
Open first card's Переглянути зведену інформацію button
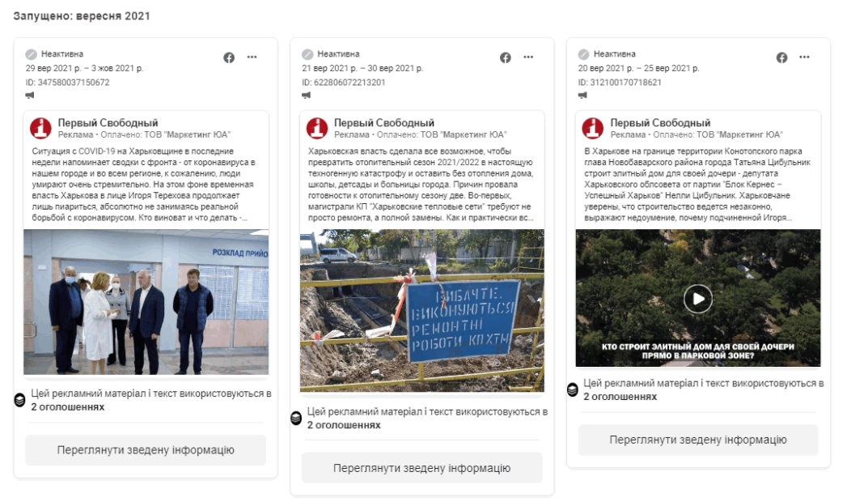pos(146,450)
